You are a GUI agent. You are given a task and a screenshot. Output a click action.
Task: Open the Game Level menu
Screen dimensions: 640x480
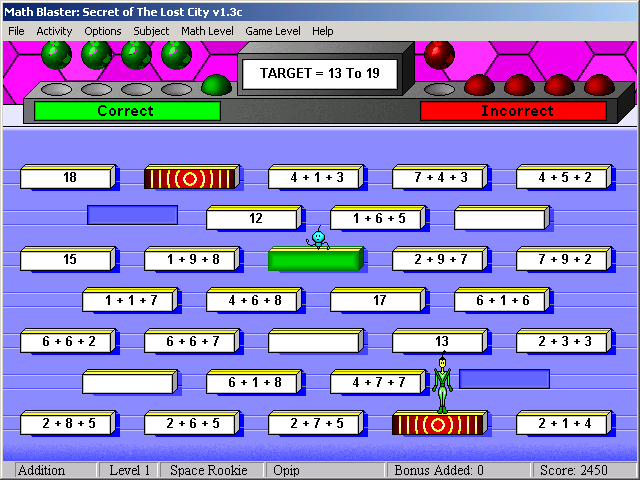point(273,31)
